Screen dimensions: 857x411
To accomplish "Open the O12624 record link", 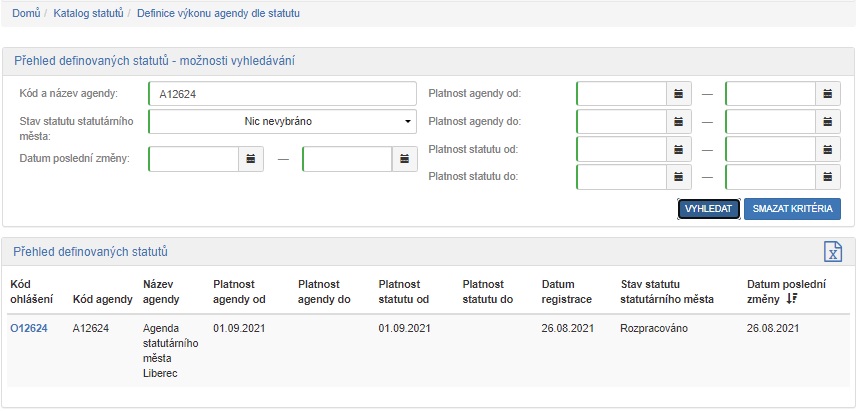I will coord(29,328).
